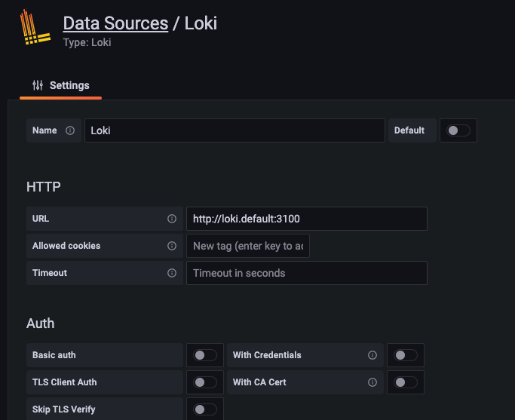The width and height of the screenshot is (515, 420).
Task: Click the Loki logo icon
Action: (35, 28)
